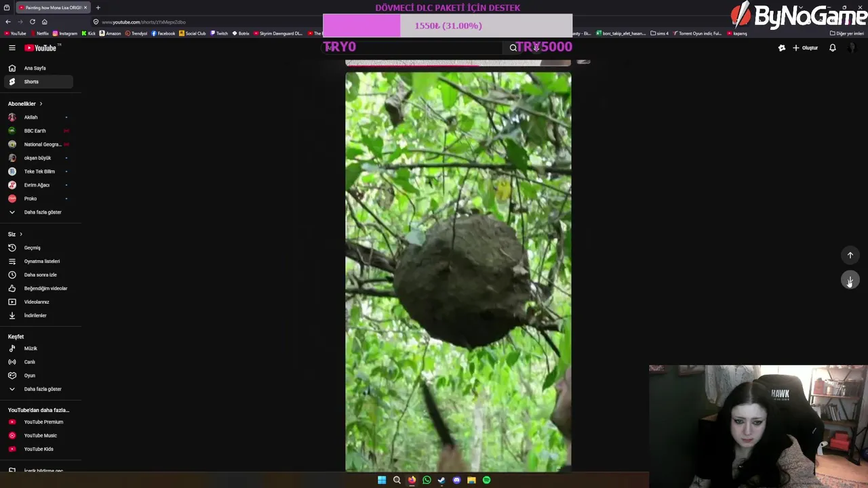Image resolution: width=868 pixels, height=488 pixels.
Task: Click the address bar URL
Action: point(143,22)
